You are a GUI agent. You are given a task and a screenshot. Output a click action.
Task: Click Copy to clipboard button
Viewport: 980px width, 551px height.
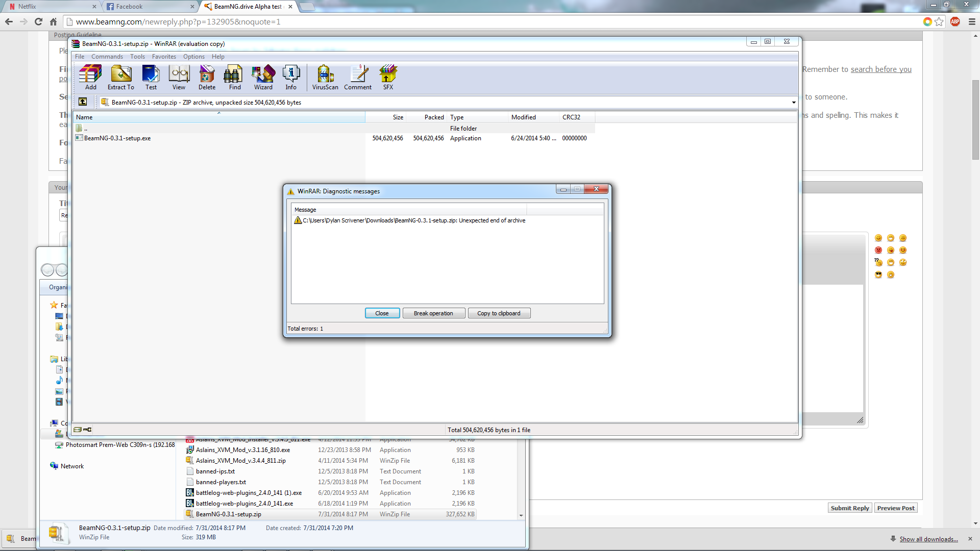[x=499, y=313]
